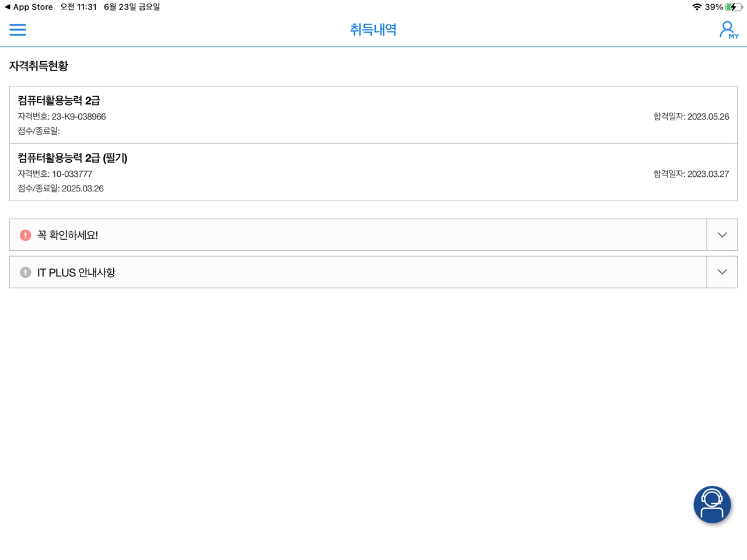Screen dimensions: 747x560
Task: Click certificate number 23-K9-038966
Action: click(78, 117)
